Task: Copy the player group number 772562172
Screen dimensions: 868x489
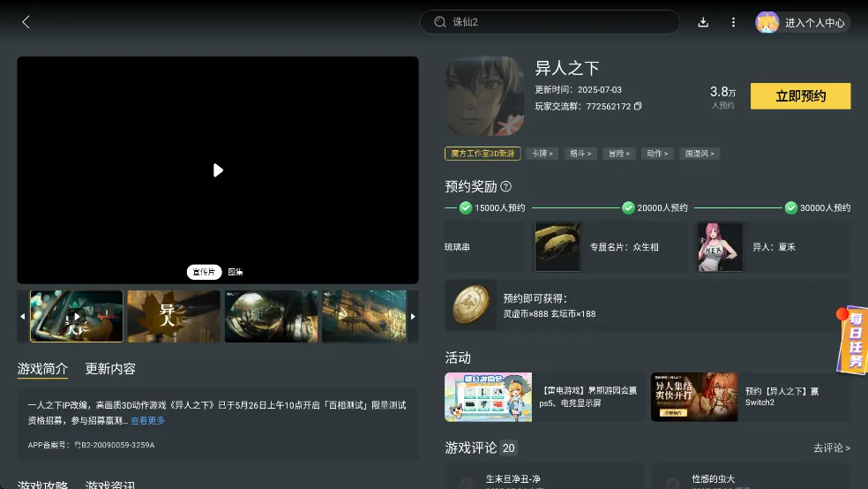Action: click(x=638, y=106)
